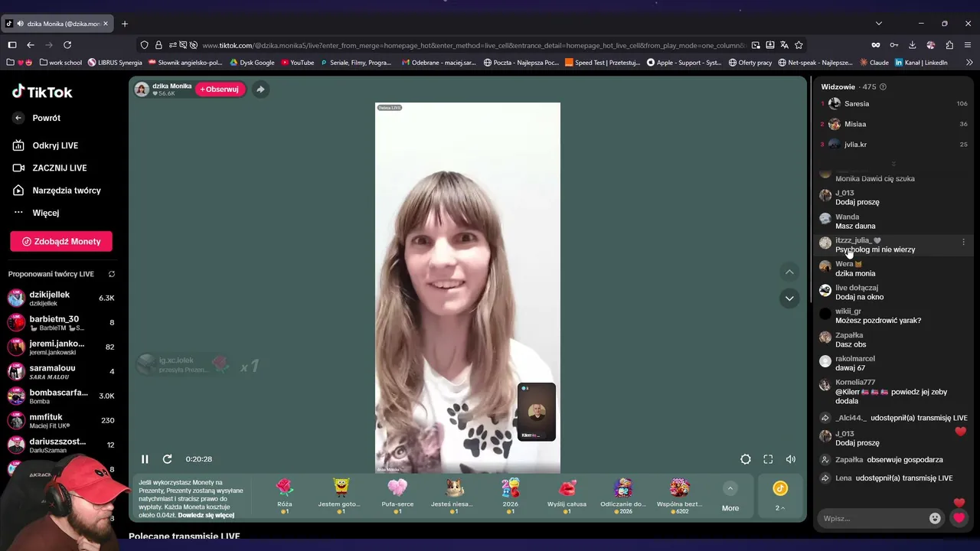Open player settings circle icon
The width and height of the screenshot is (980, 551).
point(745,459)
